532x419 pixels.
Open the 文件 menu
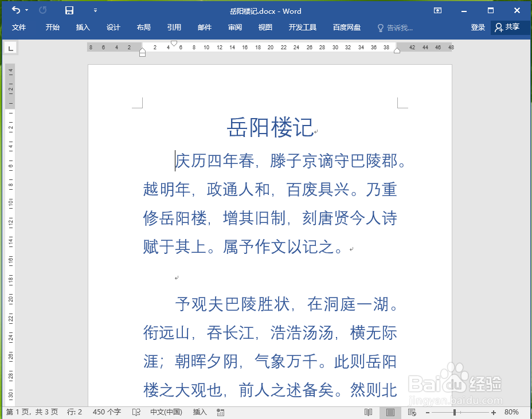point(19,27)
